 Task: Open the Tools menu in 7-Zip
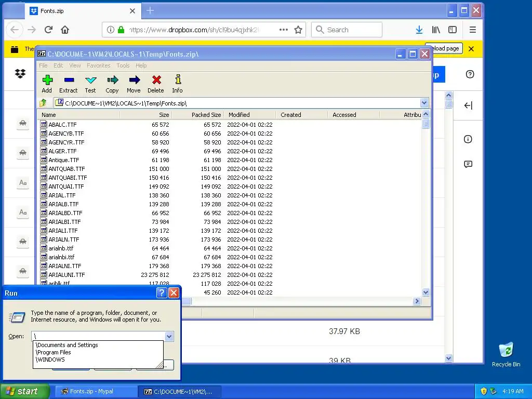tap(123, 65)
